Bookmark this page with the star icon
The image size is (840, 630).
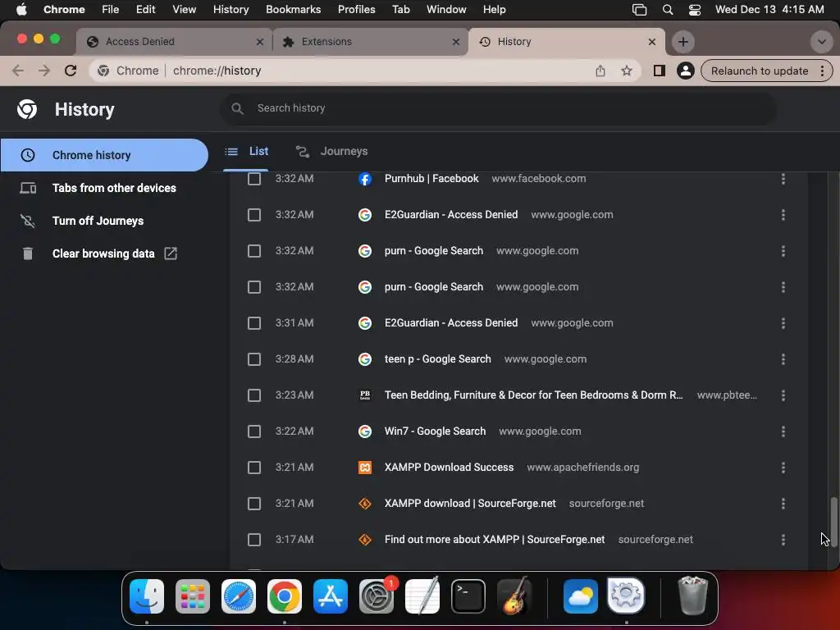pos(626,71)
